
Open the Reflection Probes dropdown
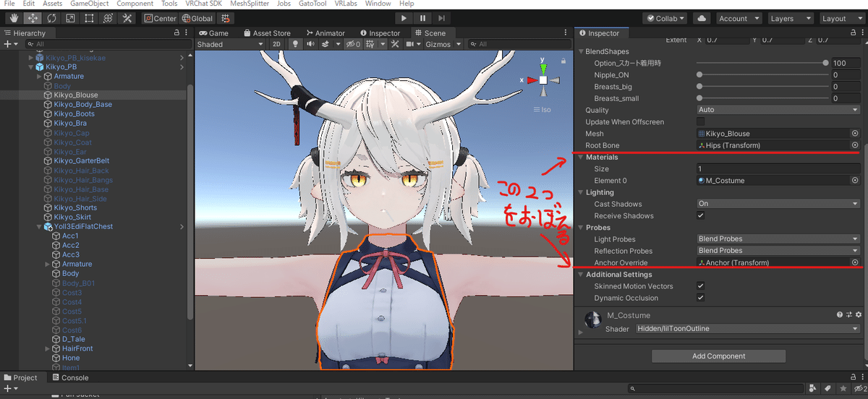coord(778,251)
